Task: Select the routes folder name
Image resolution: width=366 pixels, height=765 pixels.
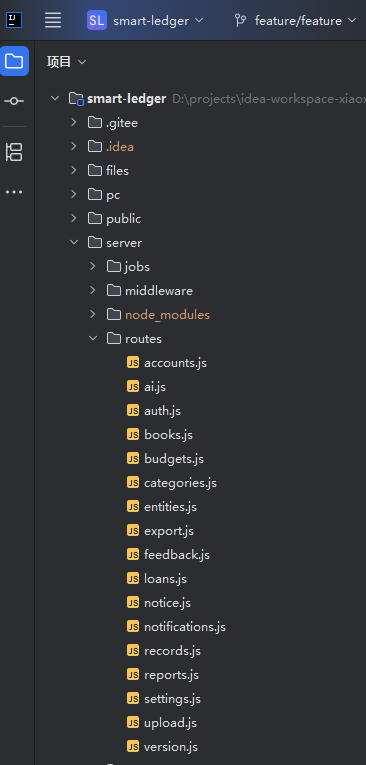Action: point(143,339)
